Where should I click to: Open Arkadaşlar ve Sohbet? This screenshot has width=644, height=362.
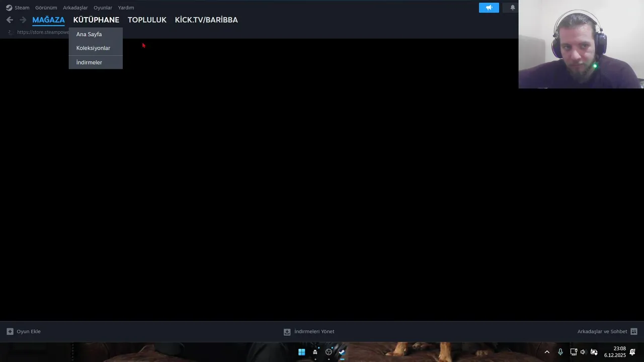click(602, 331)
